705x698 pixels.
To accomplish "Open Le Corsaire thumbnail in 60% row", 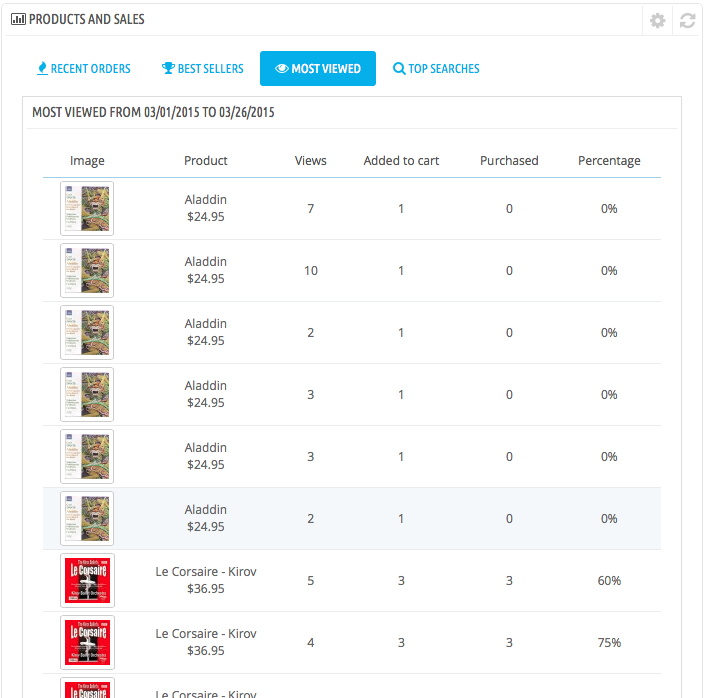I will pos(88,580).
